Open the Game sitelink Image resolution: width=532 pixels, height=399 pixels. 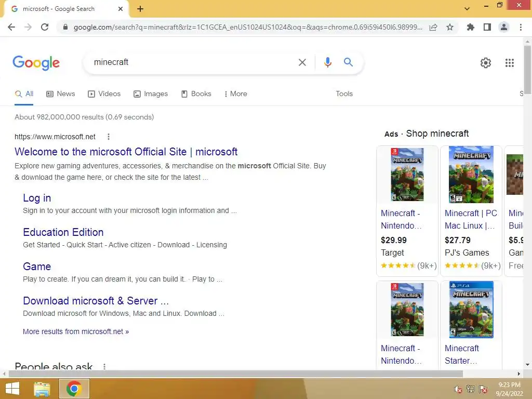pyautogui.click(x=37, y=267)
